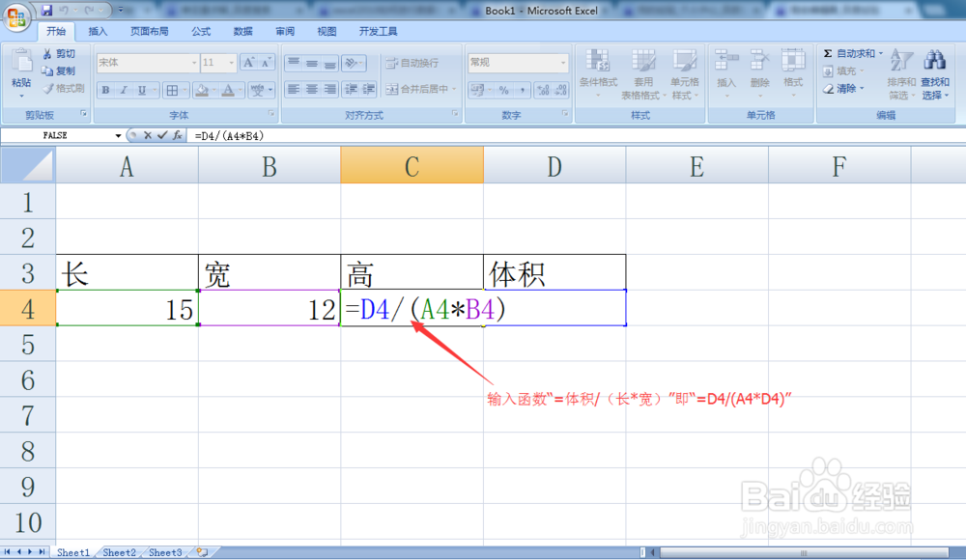
Task: Switch to the 视图 ribbon tab
Action: point(327,32)
